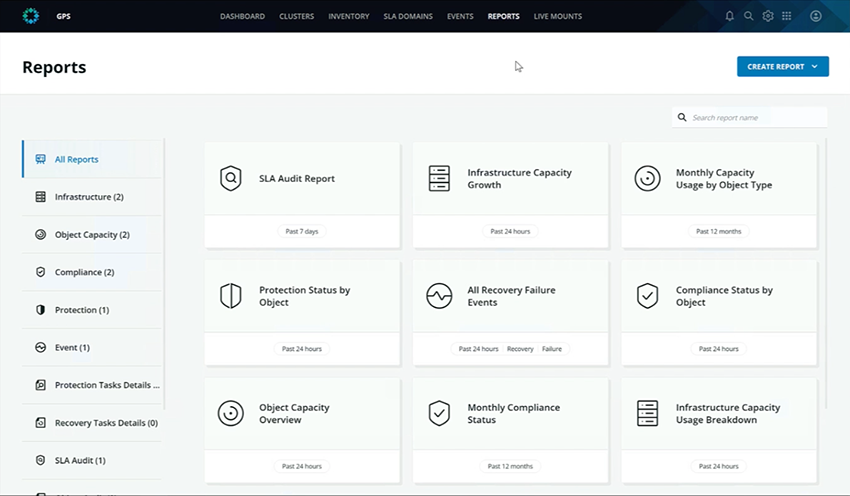This screenshot has height=496, width=850.
Task: Filter by Infrastructure (2) category label
Action: click(89, 197)
